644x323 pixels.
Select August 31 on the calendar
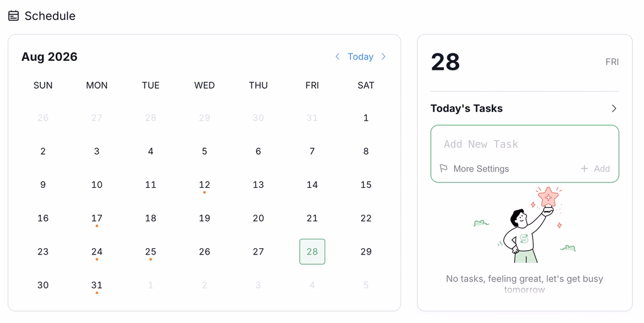[x=97, y=285]
